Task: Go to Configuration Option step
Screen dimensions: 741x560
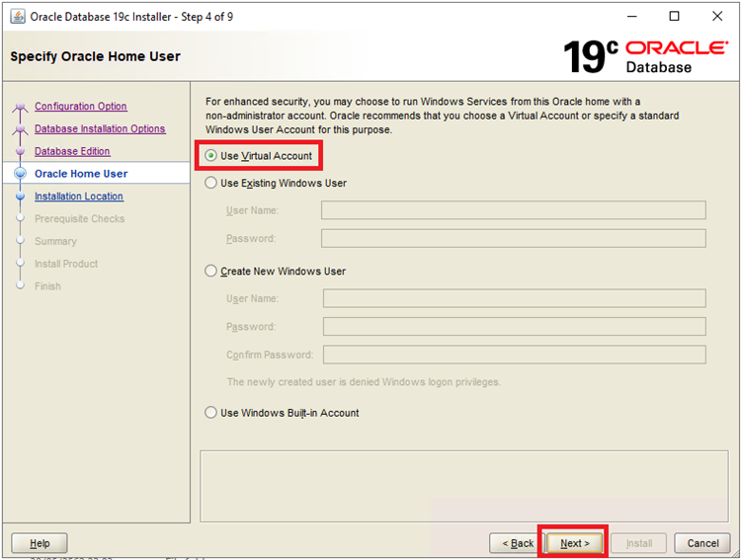Action: (81, 107)
